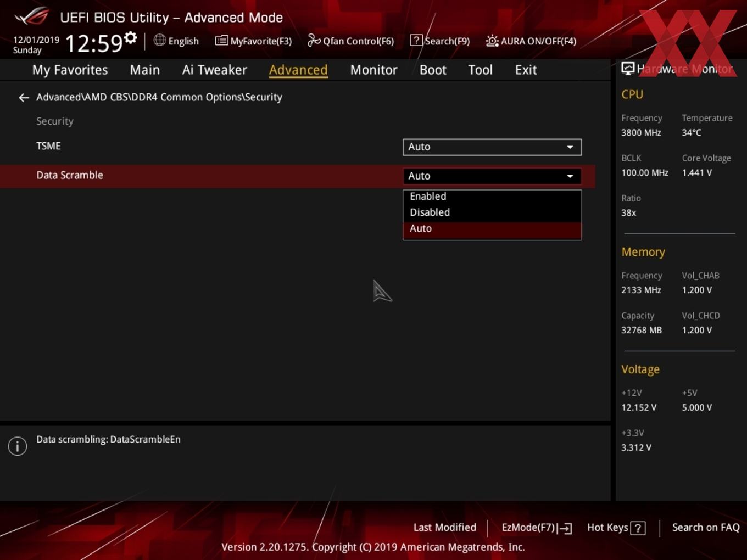Open the Exit tab
Screen dimensions: 747x560
coord(526,70)
